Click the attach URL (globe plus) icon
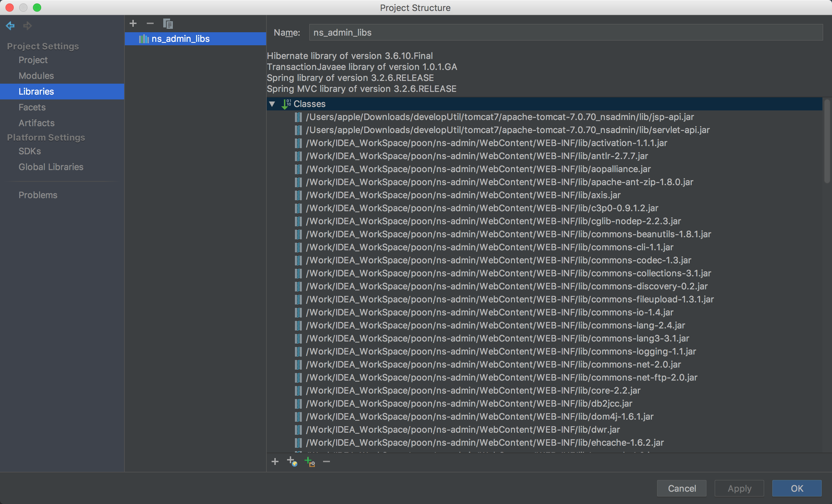This screenshot has height=504, width=832. click(x=292, y=461)
